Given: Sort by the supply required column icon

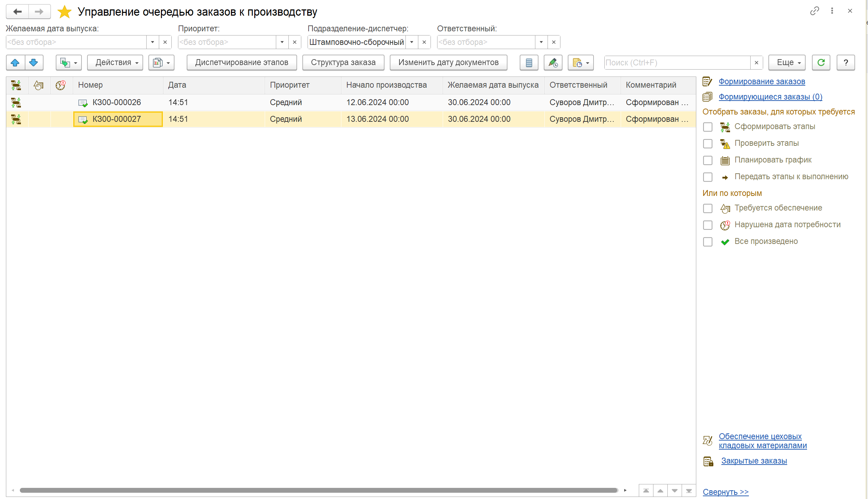Looking at the screenshot, I should pyautogui.click(x=39, y=85).
